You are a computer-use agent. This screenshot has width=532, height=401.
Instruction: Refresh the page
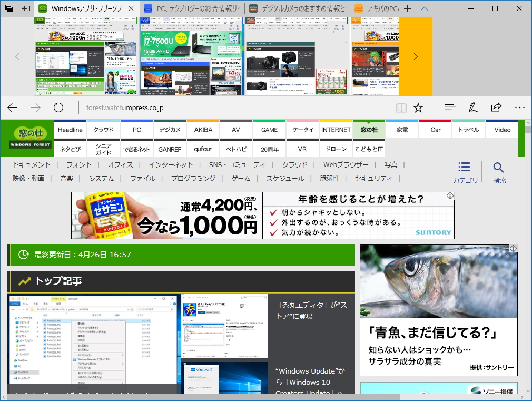(58, 107)
